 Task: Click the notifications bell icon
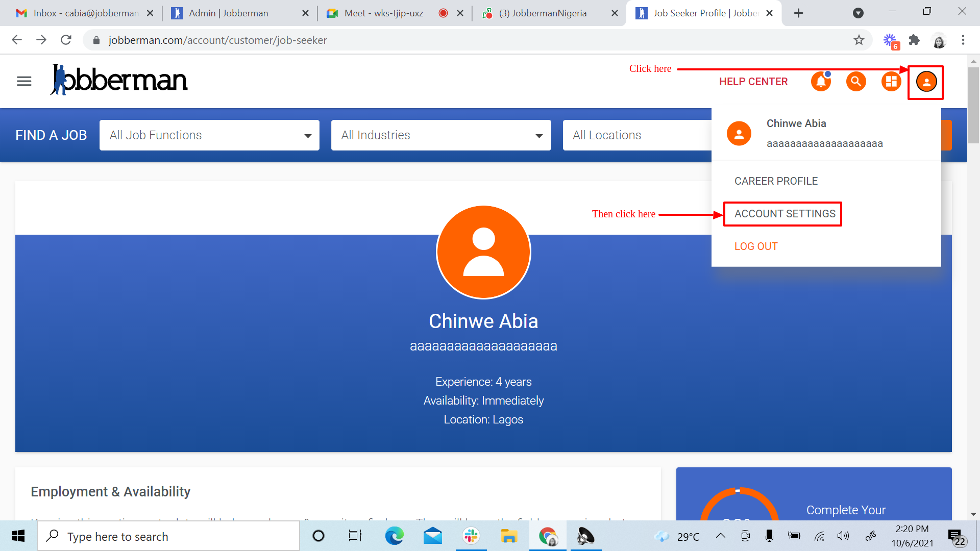click(821, 82)
